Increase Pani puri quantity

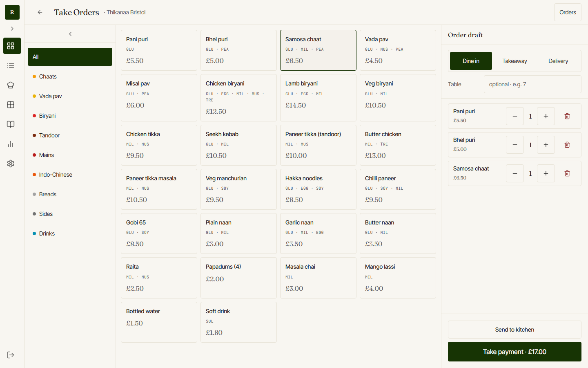coord(546,116)
